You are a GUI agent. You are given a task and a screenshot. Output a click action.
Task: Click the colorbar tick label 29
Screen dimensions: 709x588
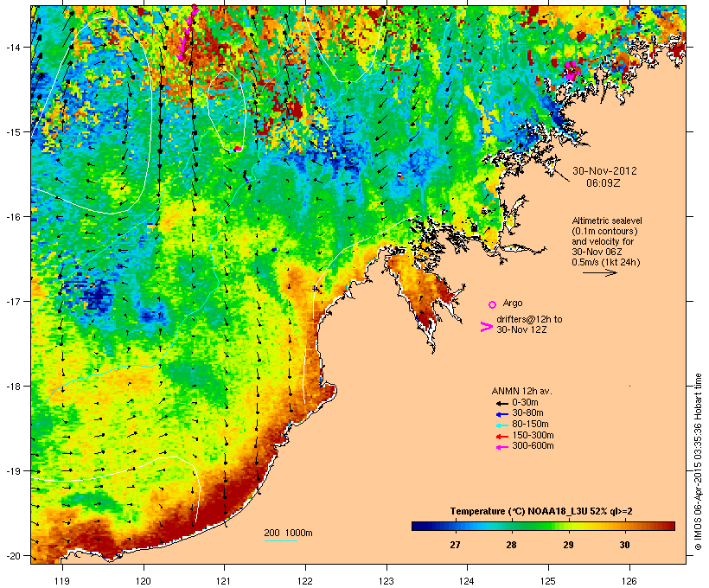[568, 545]
